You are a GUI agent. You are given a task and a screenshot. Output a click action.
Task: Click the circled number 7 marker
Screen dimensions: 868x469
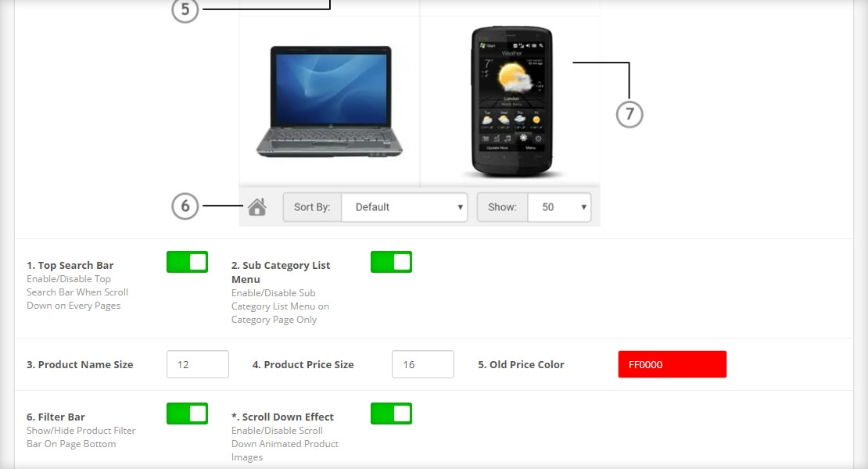click(629, 114)
